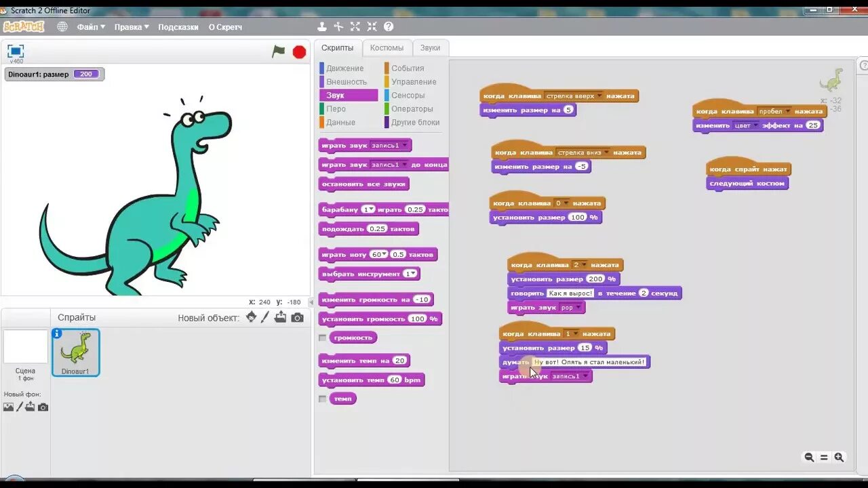Select the Движение block category
Screen dimensions: 868x488
pos(348,68)
